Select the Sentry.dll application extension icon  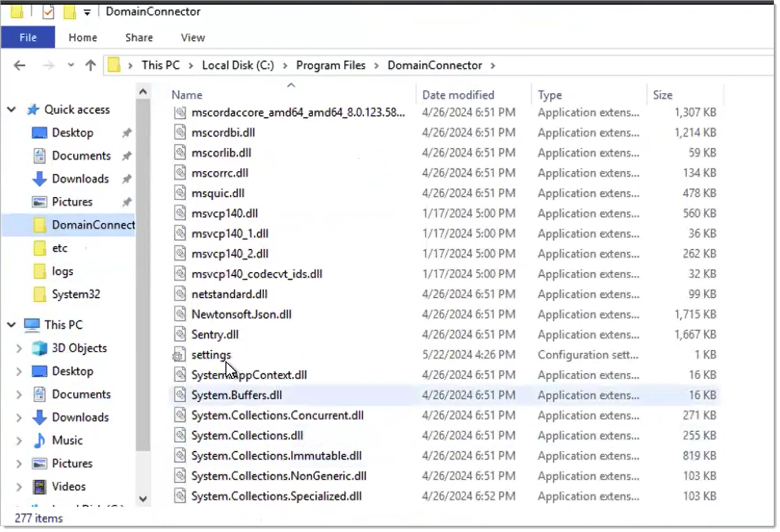coord(179,334)
